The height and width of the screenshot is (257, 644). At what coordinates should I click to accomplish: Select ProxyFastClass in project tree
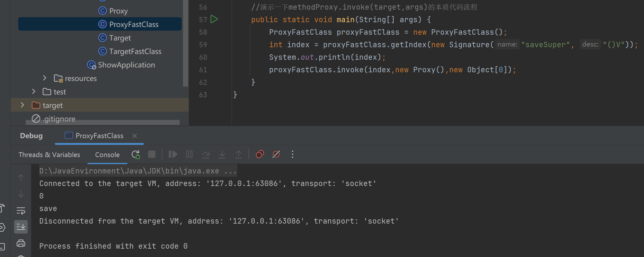click(x=100, y=24)
